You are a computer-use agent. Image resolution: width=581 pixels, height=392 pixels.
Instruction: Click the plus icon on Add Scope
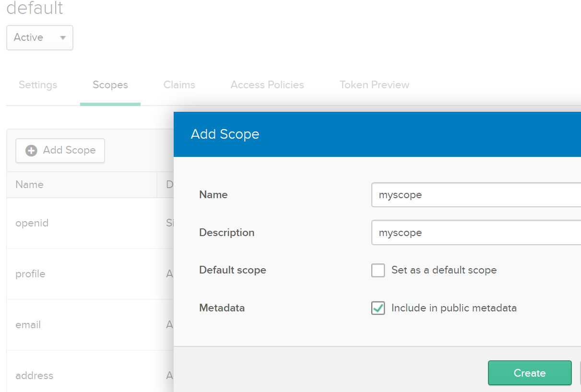coord(31,151)
